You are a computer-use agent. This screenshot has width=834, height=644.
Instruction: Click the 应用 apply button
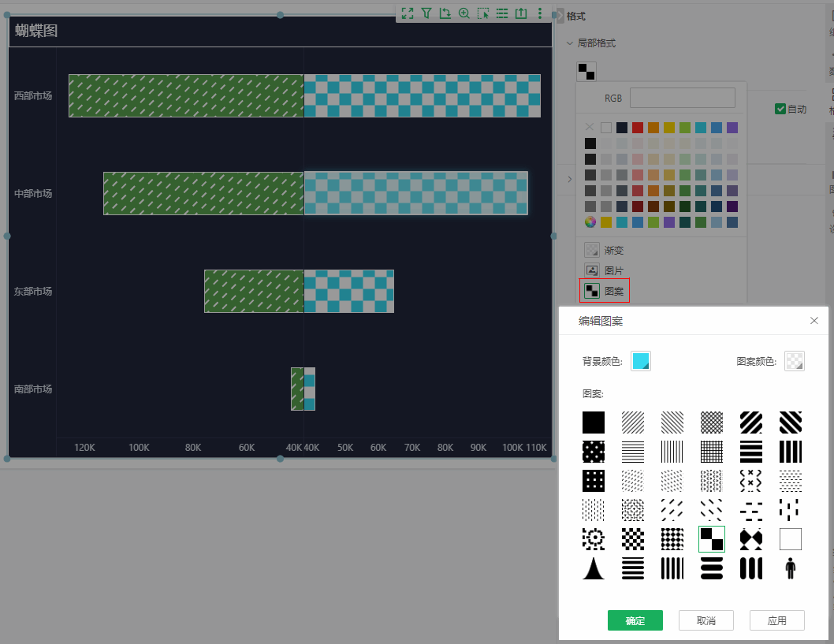pyautogui.click(x=776, y=620)
